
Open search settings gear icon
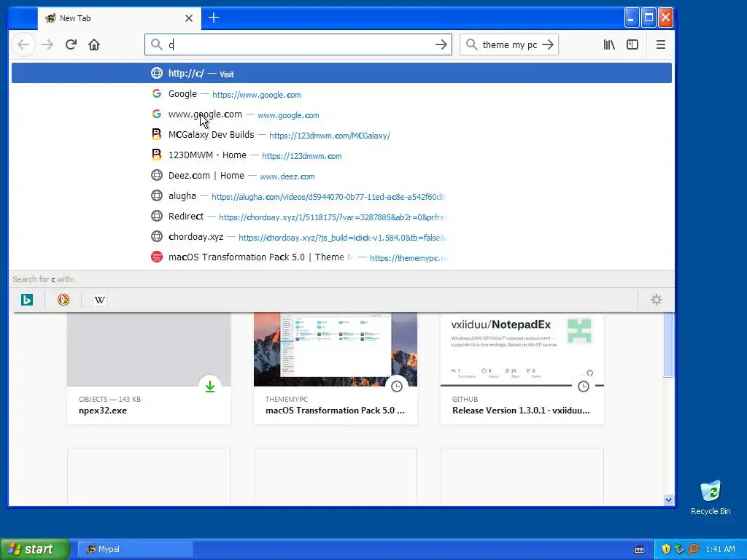tap(657, 300)
